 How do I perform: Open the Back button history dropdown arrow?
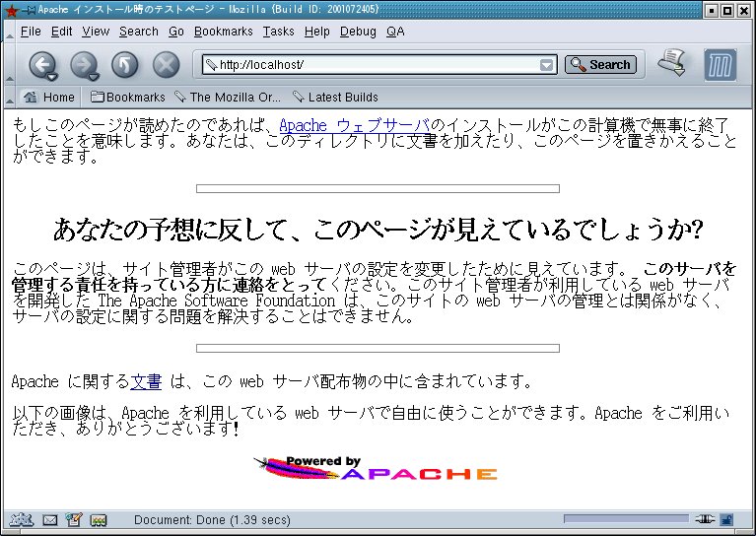[52, 77]
